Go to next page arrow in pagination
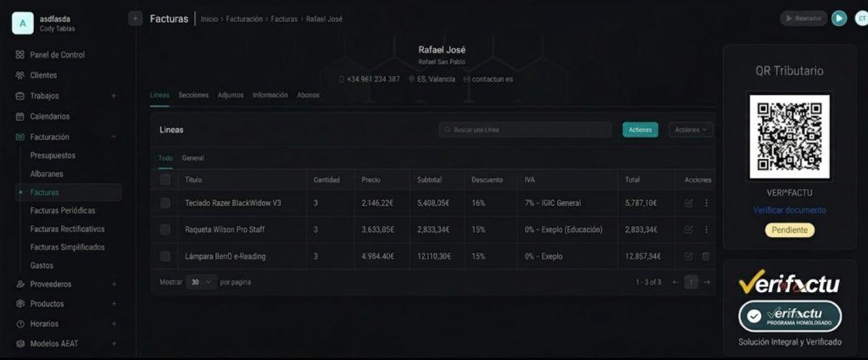This screenshot has height=360, width=868. tap(707, 282)
